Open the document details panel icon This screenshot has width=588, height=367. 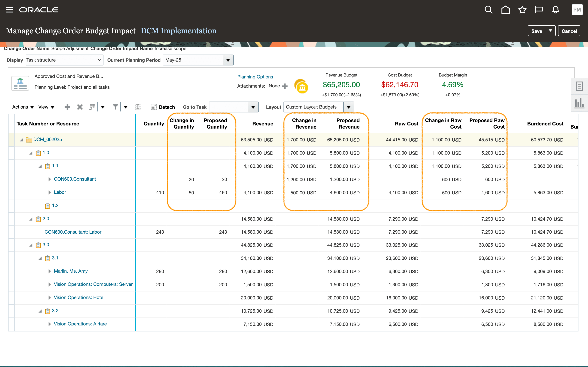click(580, 86)
